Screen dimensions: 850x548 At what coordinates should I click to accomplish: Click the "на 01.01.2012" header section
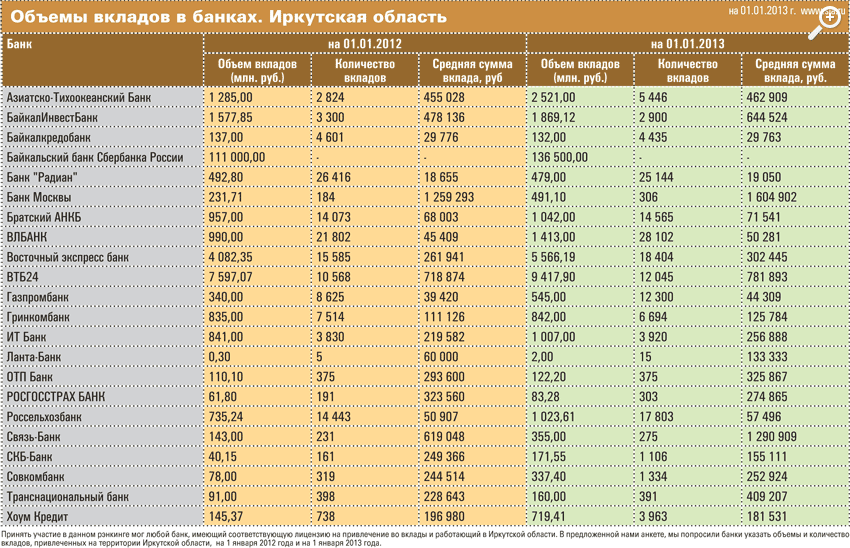[x=364, y=44]
